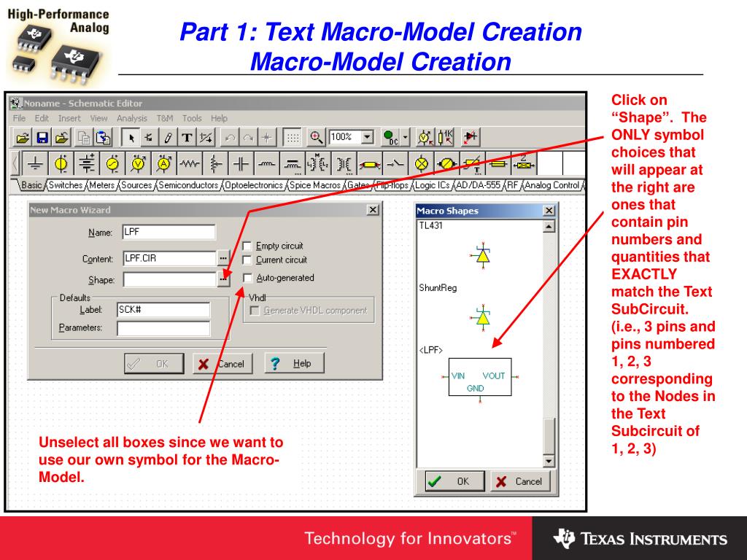Viewport: 747px width, 560px height.
Task: Close the Macro Shapes dialog
Action: pyautogui.click(x=549, y=211)
